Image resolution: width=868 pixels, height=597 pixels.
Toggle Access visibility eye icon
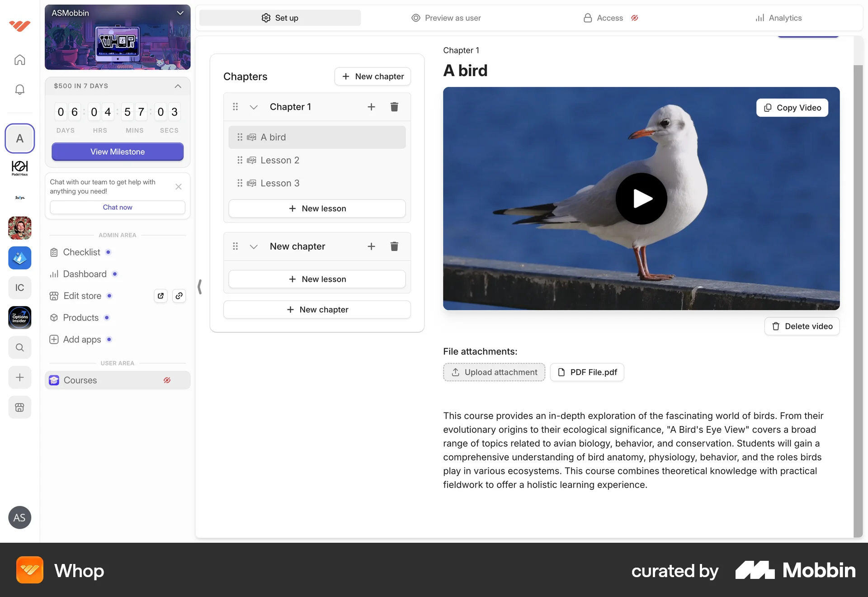pos(635,18)
